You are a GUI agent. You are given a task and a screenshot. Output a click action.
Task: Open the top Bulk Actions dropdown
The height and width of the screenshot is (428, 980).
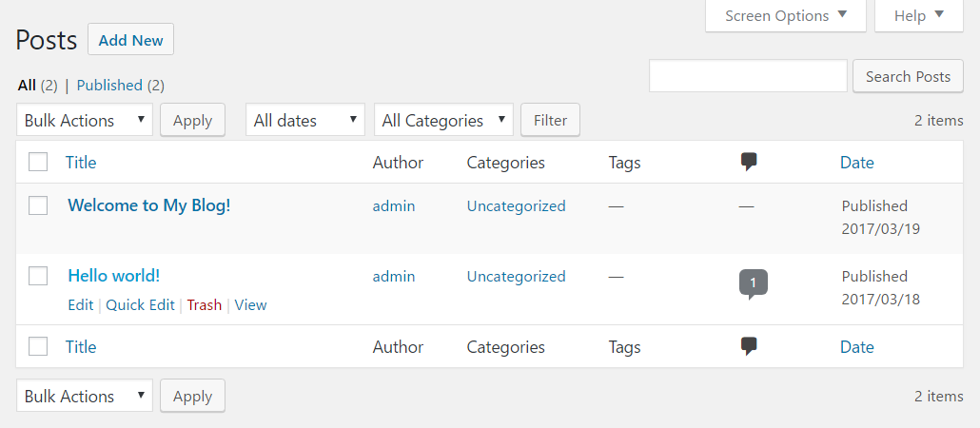point(85,121)
